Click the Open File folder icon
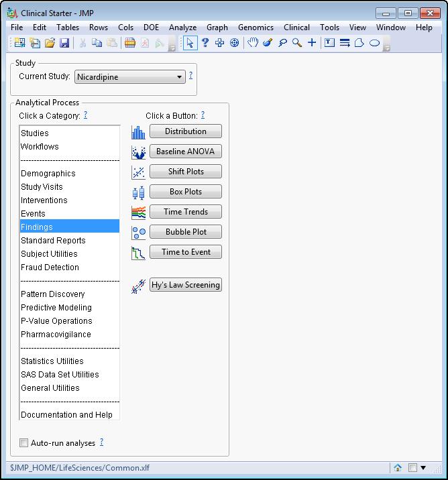The image size is (448, 480). (50, 42)
